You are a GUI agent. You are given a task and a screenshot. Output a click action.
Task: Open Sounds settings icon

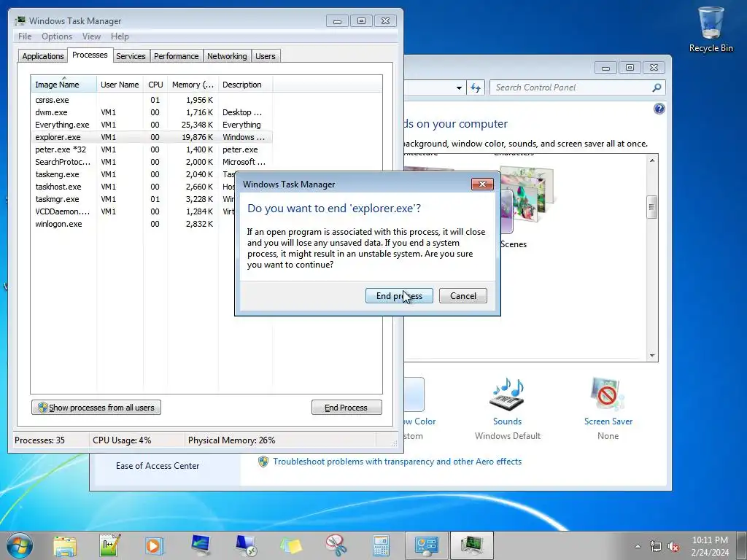click(508, 394)
